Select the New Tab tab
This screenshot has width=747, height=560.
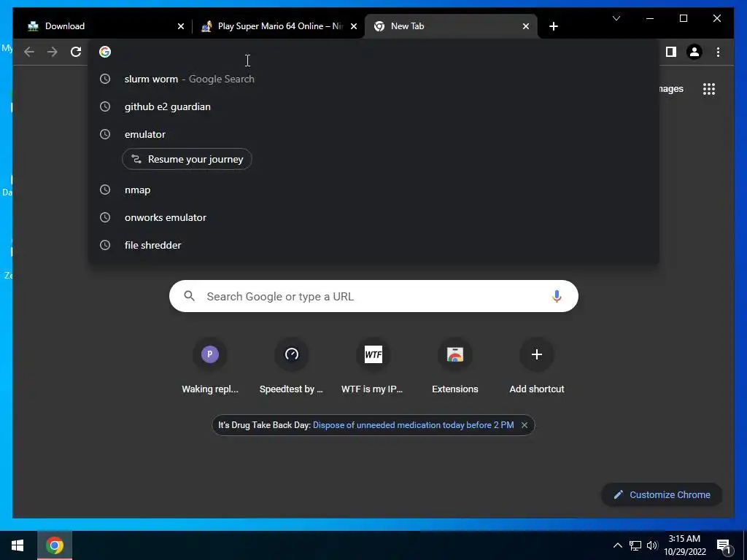pyautogui.click(x=451, y=26)
